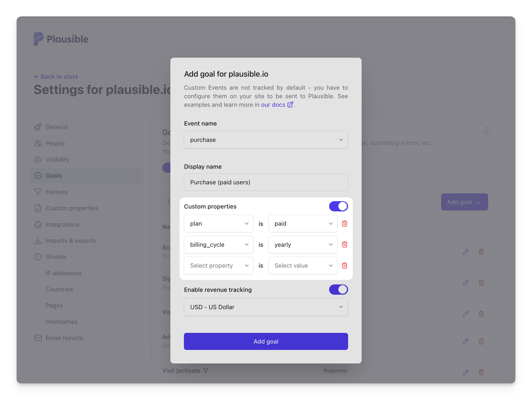Toggle Custom properties switch off
The image size is (532, 400).
point(338,206)
